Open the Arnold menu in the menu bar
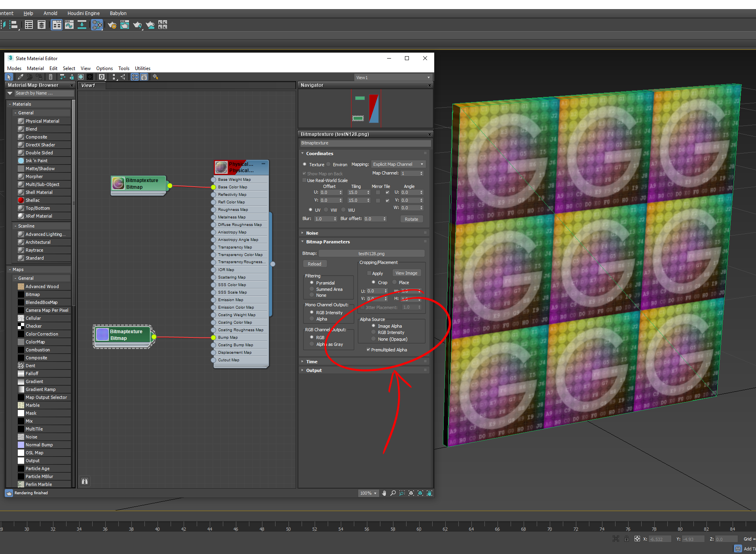This screenshot has height=554, width=756. pos(50,13)
